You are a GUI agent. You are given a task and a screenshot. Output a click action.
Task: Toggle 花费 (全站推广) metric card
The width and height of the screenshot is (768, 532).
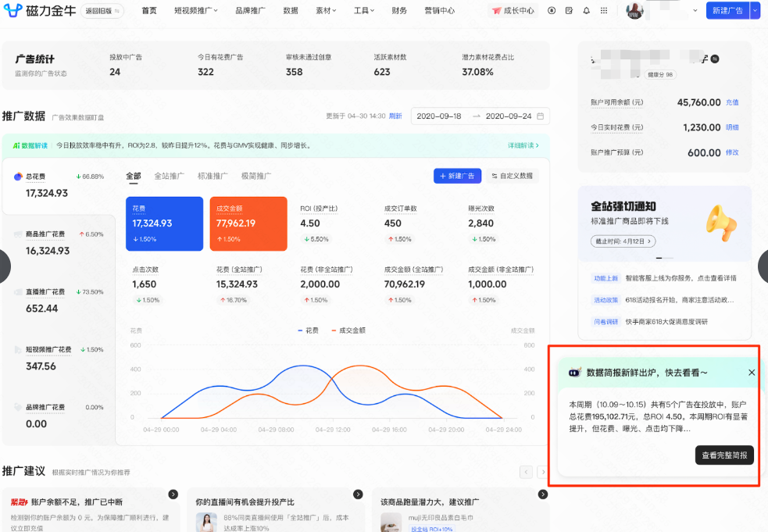pyautogui.click(x=248, y=285)
